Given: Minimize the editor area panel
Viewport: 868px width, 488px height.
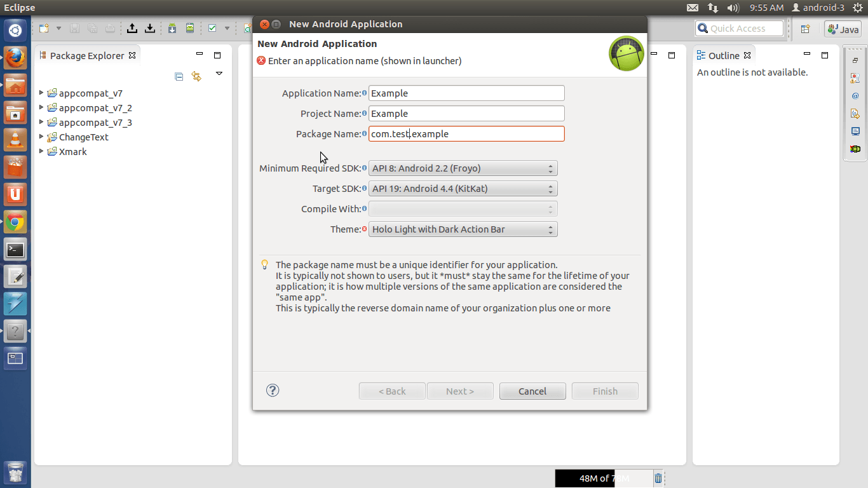Looking at the screenshot, I should click(654, 55).
